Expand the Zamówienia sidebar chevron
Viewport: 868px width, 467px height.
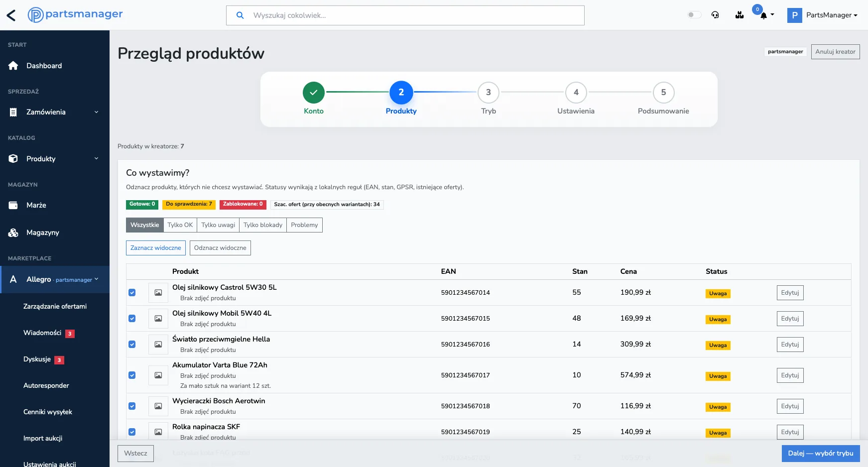click(97, 112)
